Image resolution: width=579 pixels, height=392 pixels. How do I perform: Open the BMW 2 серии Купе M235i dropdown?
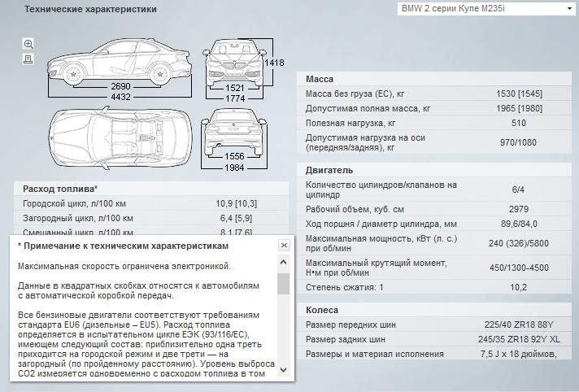click(486, 9)
